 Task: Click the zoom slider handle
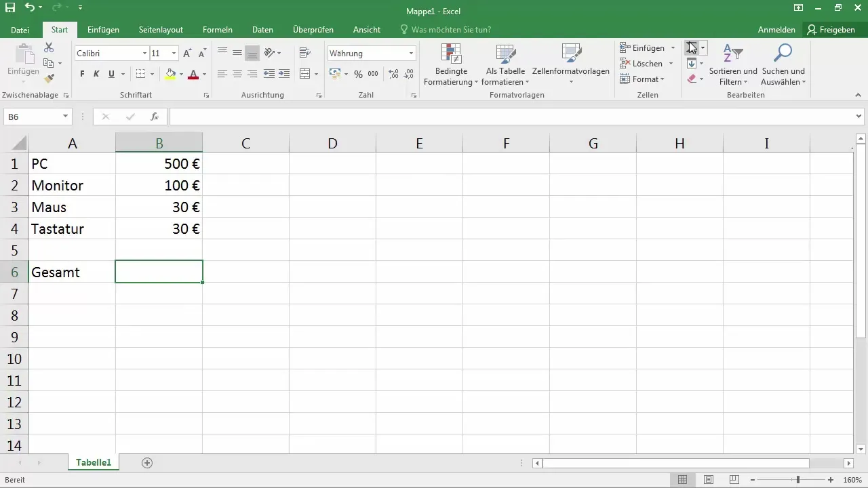click(798, 480)
